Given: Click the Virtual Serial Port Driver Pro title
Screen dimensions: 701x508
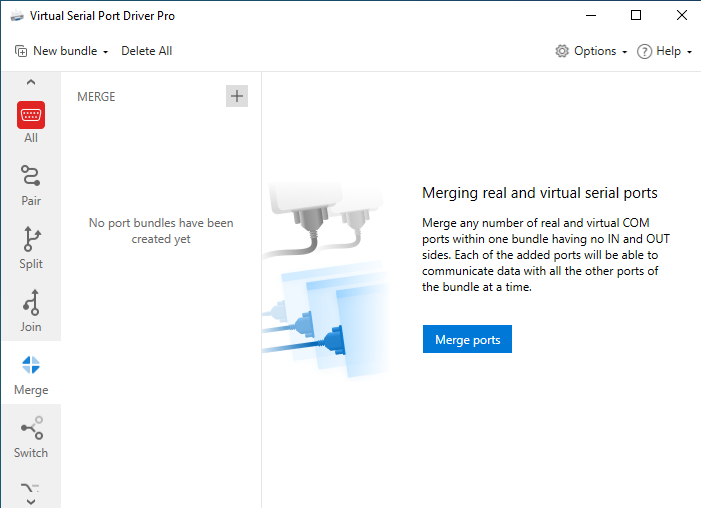Looking at the screenshot, I should (x=102, y=16).
